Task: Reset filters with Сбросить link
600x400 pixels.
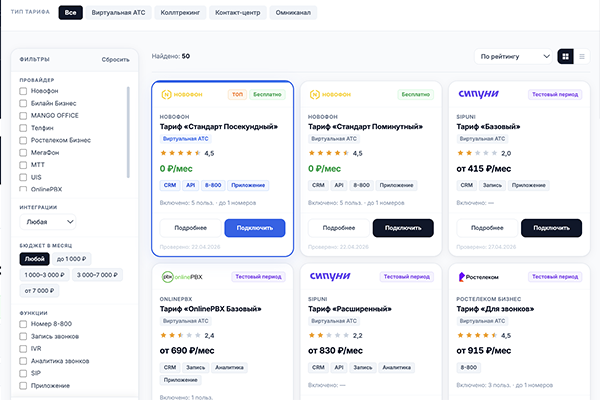Action: click(x=115, y=60)
